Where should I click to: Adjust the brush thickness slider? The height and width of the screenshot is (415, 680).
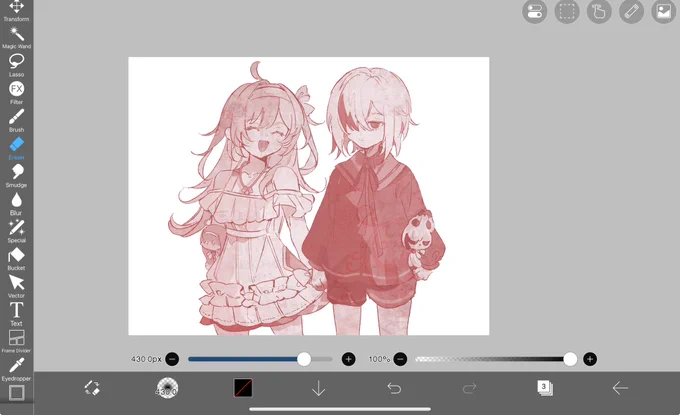pyautogui.click(x=260, y=359)
